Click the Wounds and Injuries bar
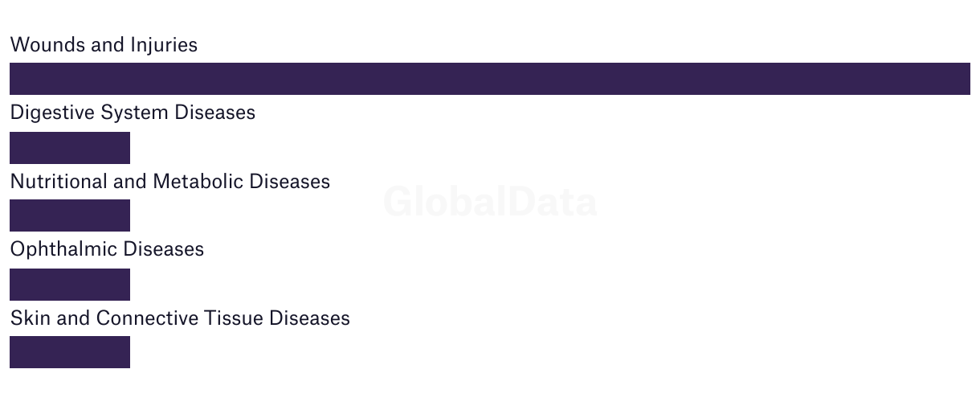 [x=489, y=79]
